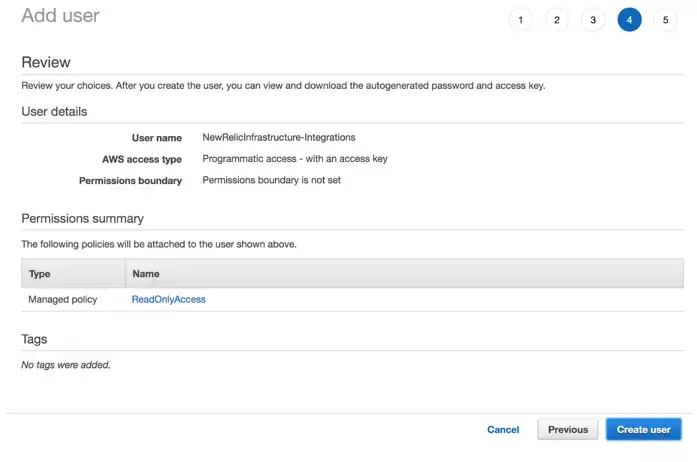
Task: Jump to step 2 indicator
Action: click(557, 20)
